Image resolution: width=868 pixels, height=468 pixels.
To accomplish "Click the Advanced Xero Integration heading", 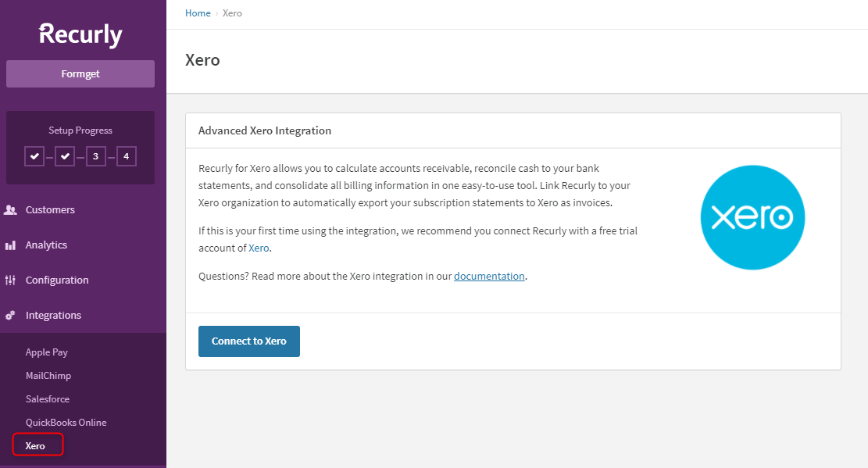I will [x=265, y=130].
